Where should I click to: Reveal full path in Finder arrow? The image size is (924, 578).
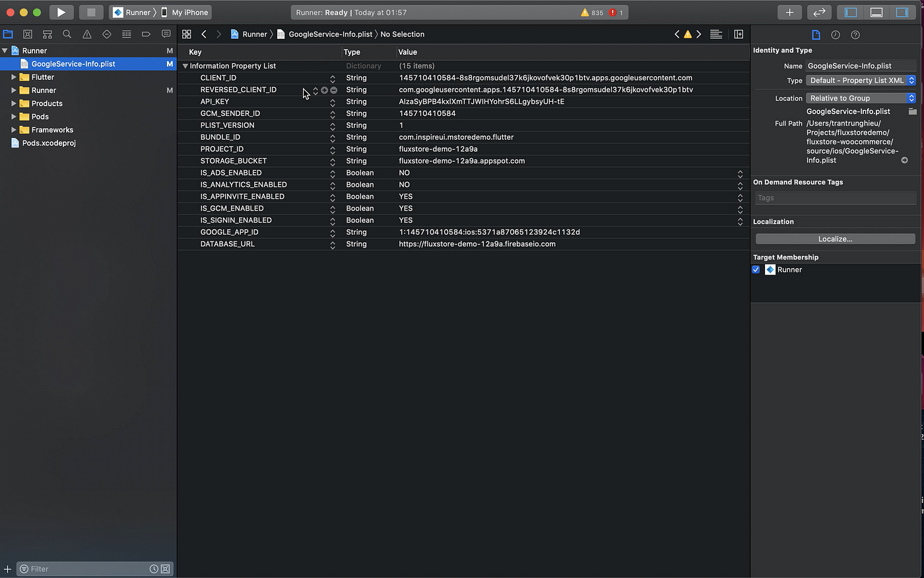tap(904, 160)
